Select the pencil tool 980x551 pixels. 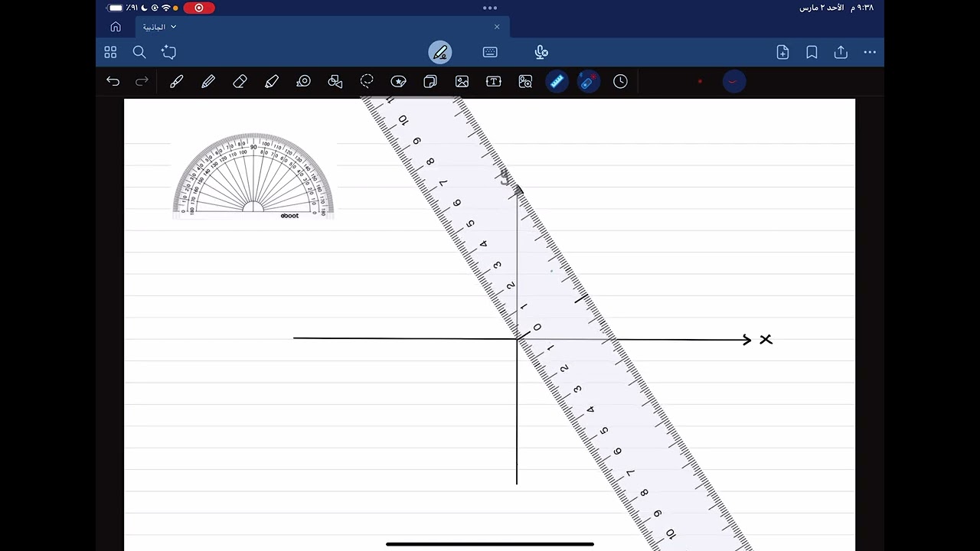tap(208, 81)
